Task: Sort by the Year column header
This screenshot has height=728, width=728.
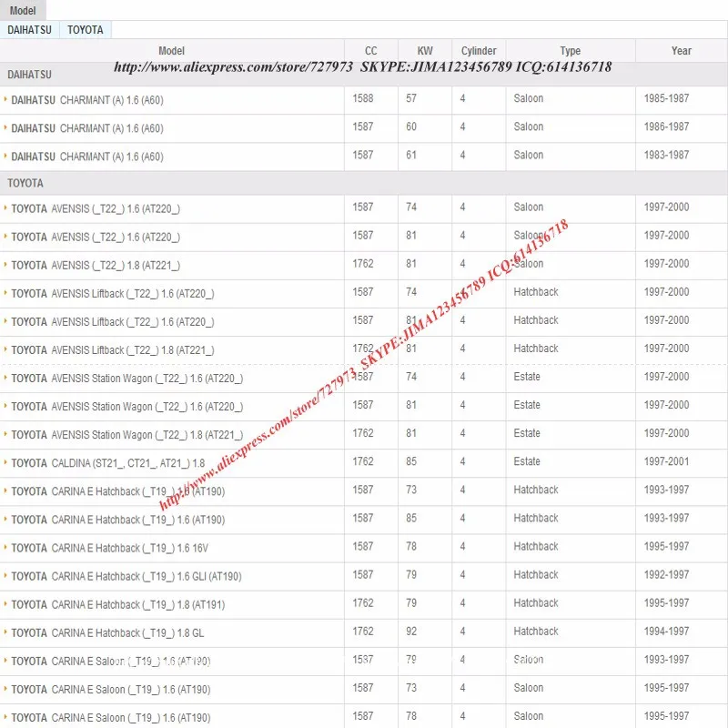Action: (681, 51)
